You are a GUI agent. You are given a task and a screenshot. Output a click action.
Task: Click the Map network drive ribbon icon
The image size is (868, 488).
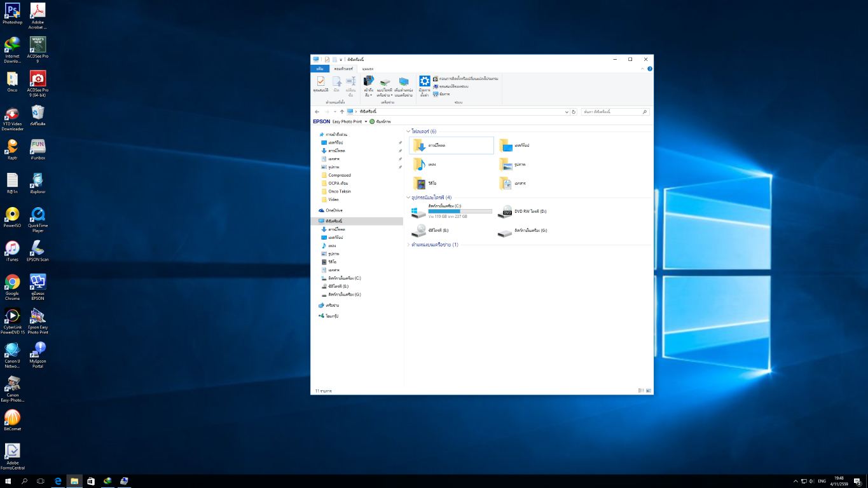pos(385,83)
